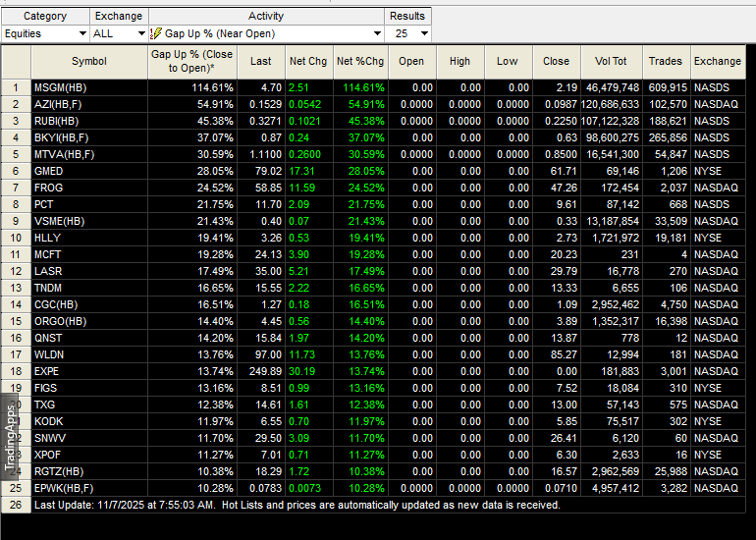756x540 pixels.
Task: Click the High column header
Action: (459, 62)
